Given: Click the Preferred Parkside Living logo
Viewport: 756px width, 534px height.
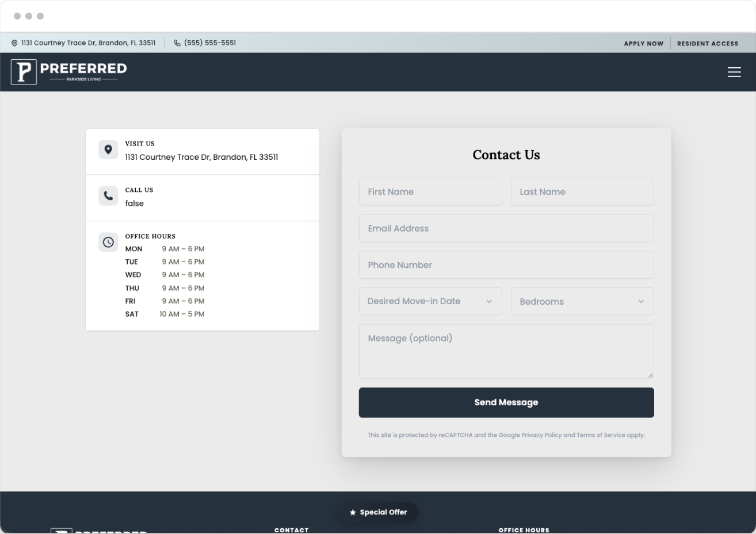Looking at the screenshot, I should pos(69,72).
